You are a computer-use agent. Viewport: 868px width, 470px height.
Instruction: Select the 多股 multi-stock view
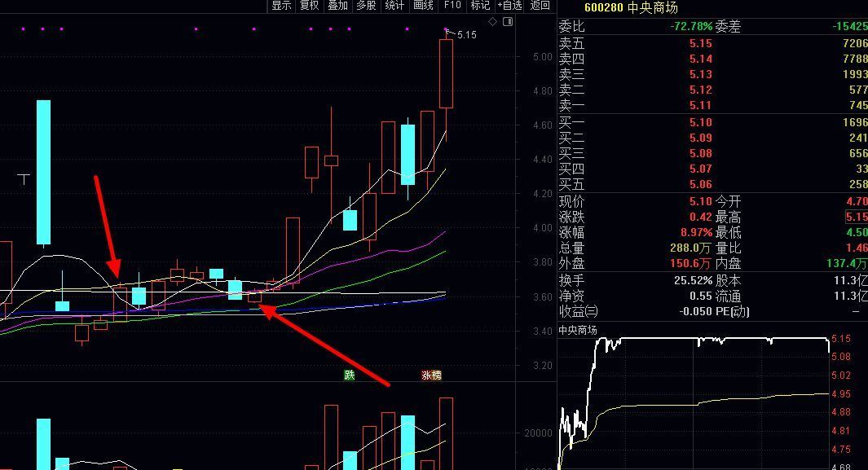[366, 6]
